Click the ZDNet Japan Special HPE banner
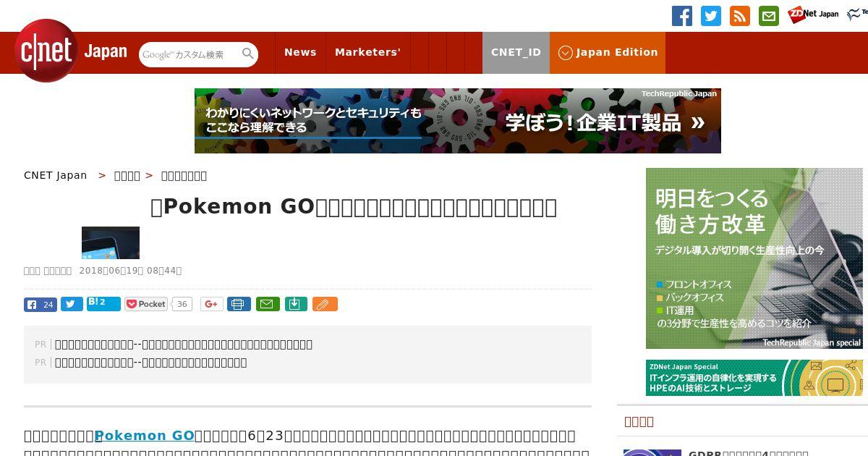This screenshot has width=868, height=456. [x=754, y=378]
